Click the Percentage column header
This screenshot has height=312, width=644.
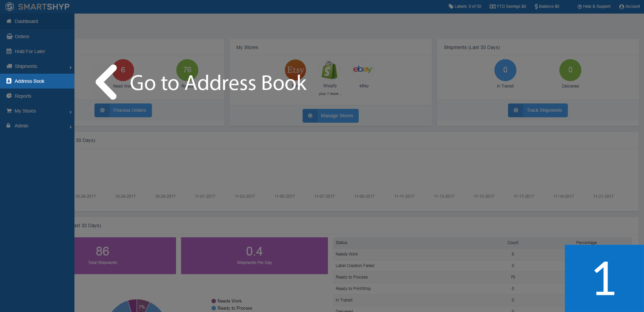pos(586,243)
